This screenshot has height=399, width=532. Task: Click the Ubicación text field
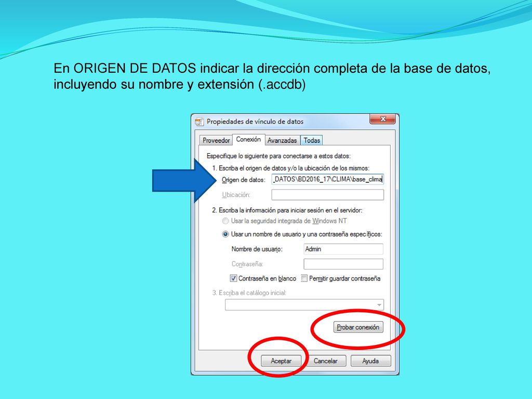pos(328,195)
